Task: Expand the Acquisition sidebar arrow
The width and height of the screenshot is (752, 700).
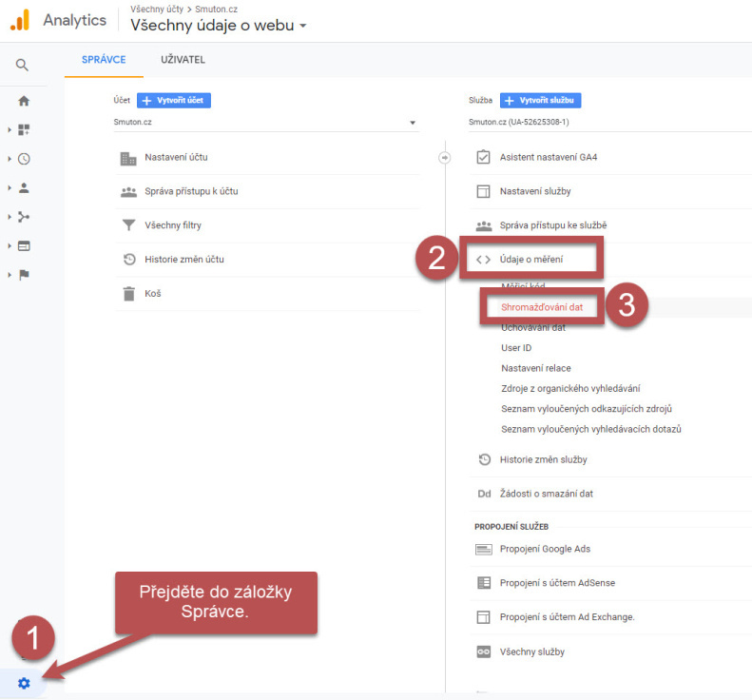Action: click(x=10, y=217)
